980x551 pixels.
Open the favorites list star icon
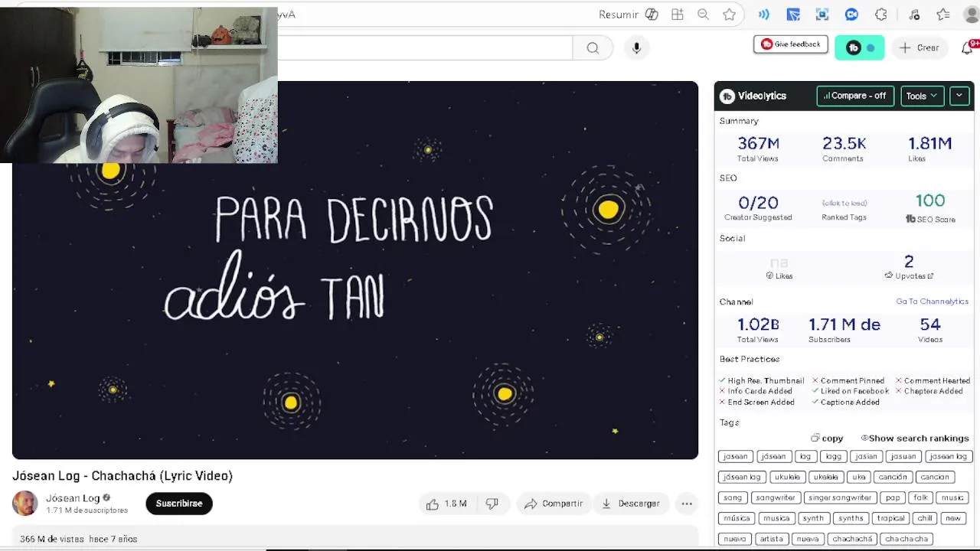[x=943, y=15]
